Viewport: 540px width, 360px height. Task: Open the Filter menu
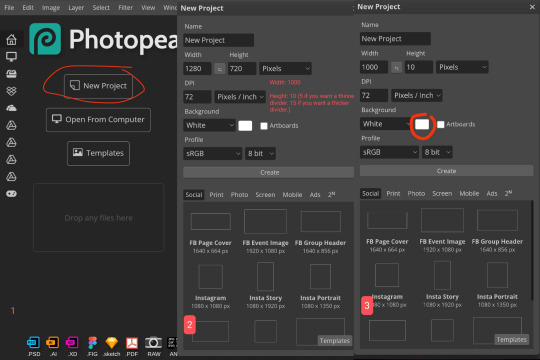pyautogui.click(x=125, y=8)
